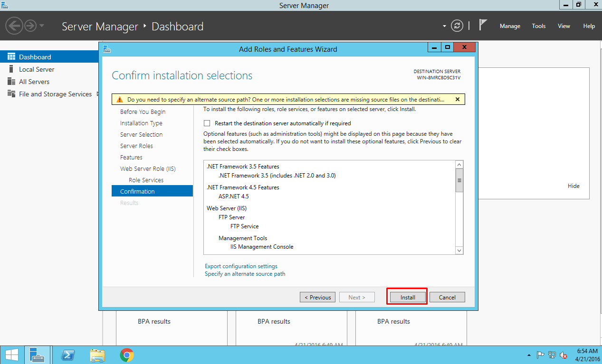The height and width of the screenshot is (364, 602).
Task: Click the Server Manager forward arrow
Action: coord(30,26)
